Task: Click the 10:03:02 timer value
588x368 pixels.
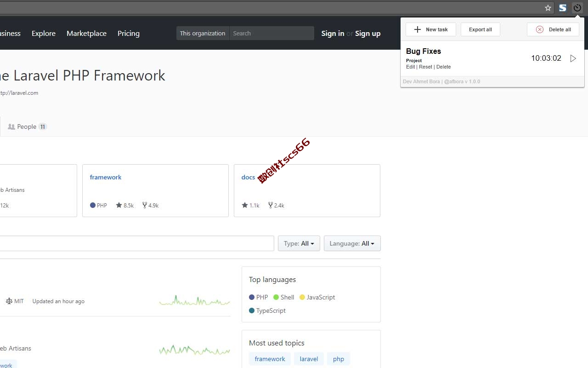Action: coord(546,58)
